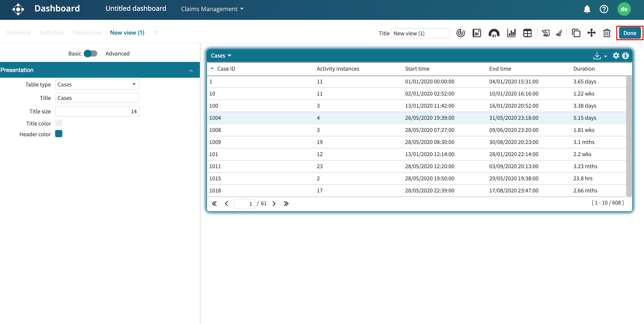Click the duplicate view icon
644x324 pixels.
pyautogui.click(x=576, y=33)
